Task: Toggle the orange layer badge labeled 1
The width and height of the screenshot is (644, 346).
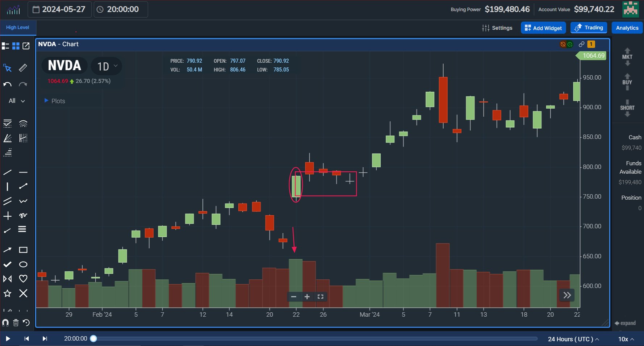Action: 591,44
